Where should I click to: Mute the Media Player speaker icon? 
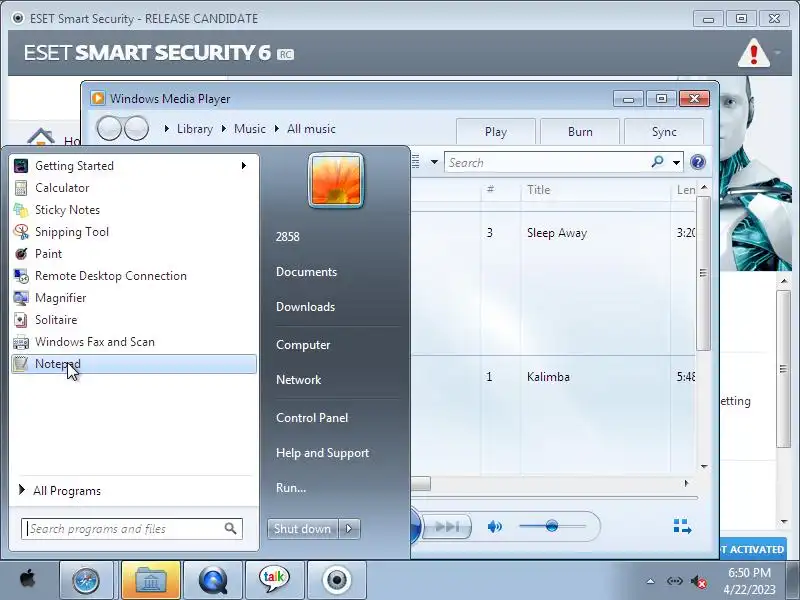point(494,526)
